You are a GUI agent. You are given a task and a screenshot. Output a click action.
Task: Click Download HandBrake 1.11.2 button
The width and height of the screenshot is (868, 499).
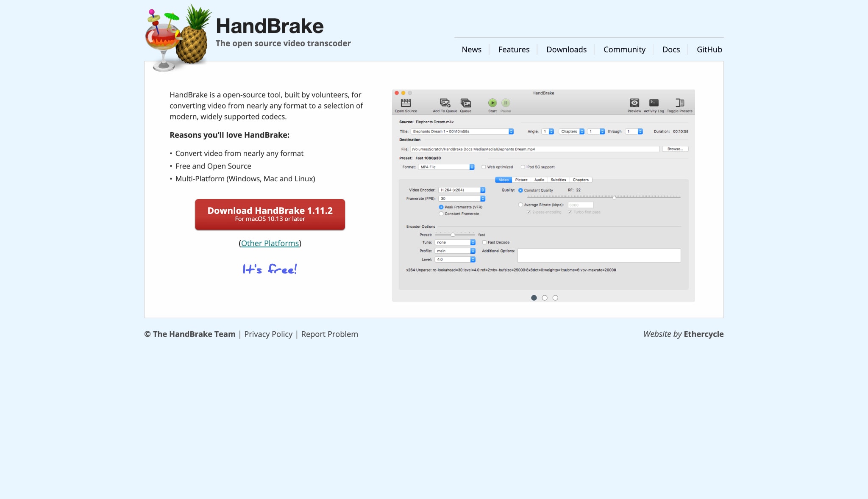point(270,214)
